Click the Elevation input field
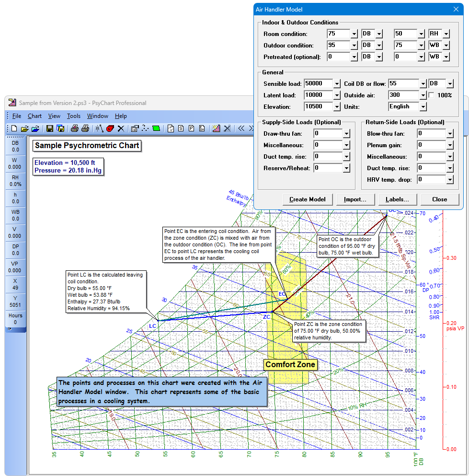This screenshot has height=476, width=469. click(318, 106)
